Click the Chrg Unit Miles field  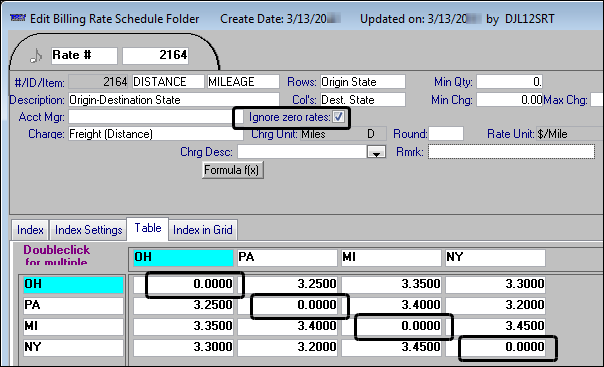(x=342, y=134)
